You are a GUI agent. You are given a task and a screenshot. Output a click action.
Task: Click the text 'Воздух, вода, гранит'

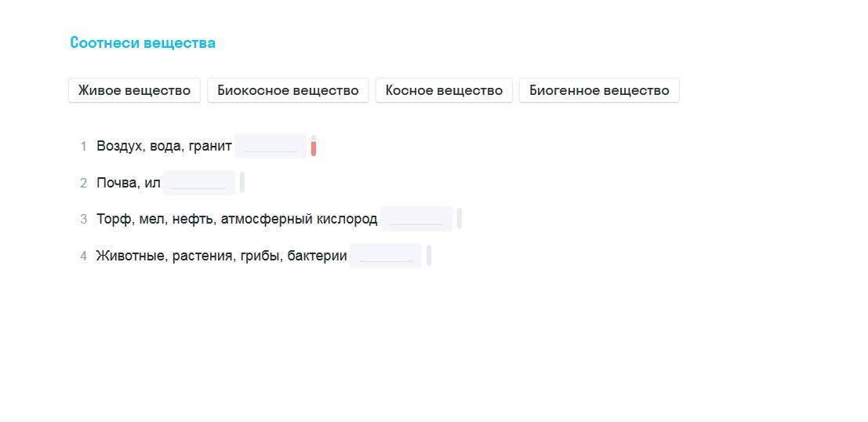164,146
